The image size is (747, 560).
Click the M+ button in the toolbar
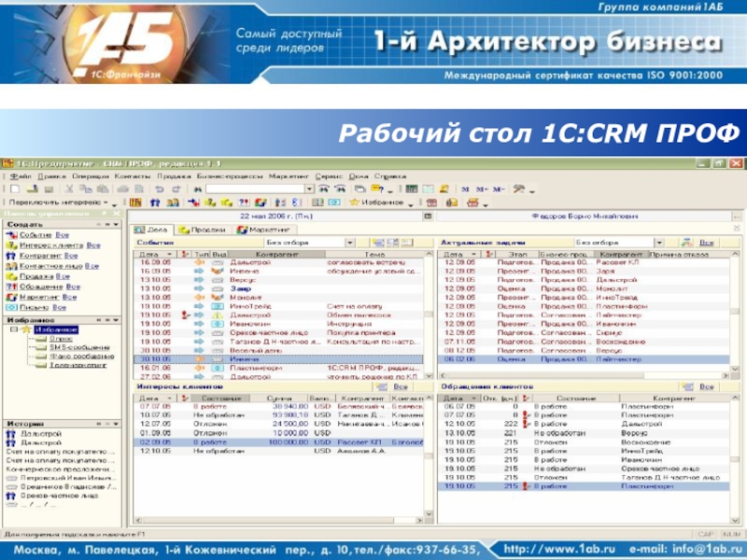482,189
